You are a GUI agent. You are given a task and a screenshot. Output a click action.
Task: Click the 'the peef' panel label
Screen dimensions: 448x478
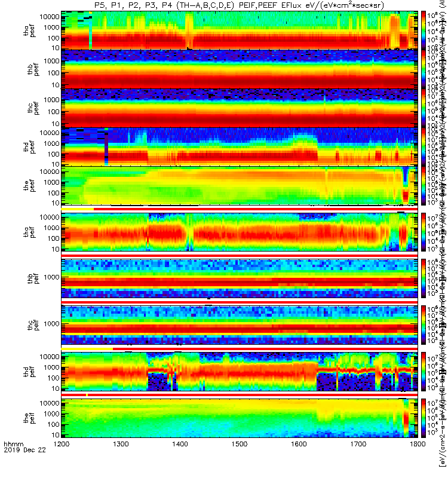[29, 185]
